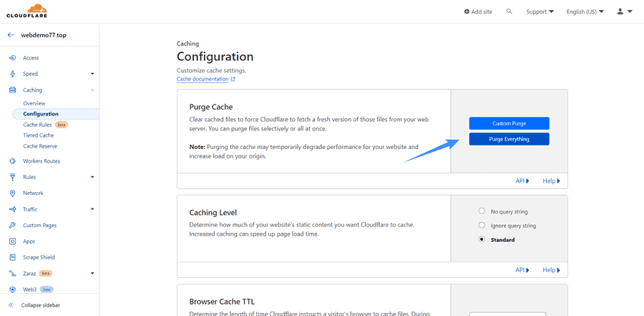Click the Scrape Shield sidebar label
Image resolution: width=644 pixels, height=316 pixels.
pos(39,257)
